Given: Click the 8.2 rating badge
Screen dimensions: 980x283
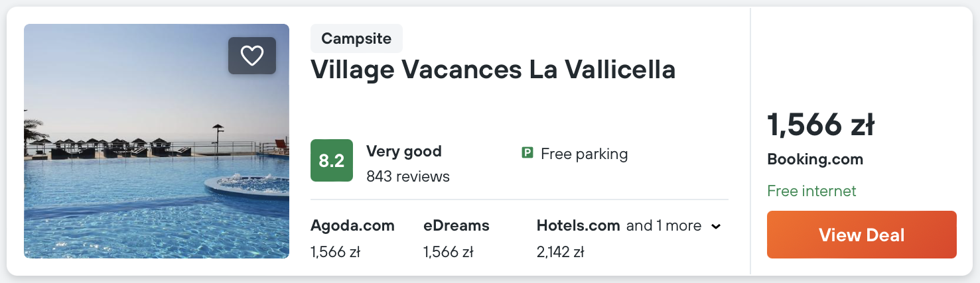Looking at the screenshot, I should pyautogui.click(x=332, y=160).
